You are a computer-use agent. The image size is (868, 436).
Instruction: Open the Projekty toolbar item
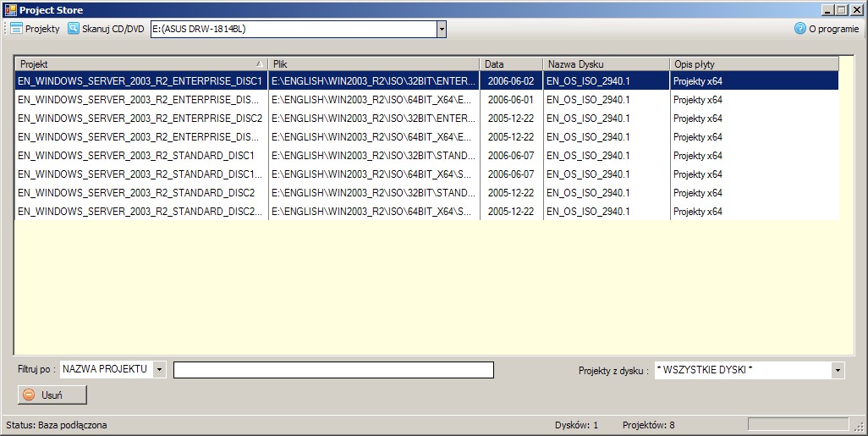[35, 29]
